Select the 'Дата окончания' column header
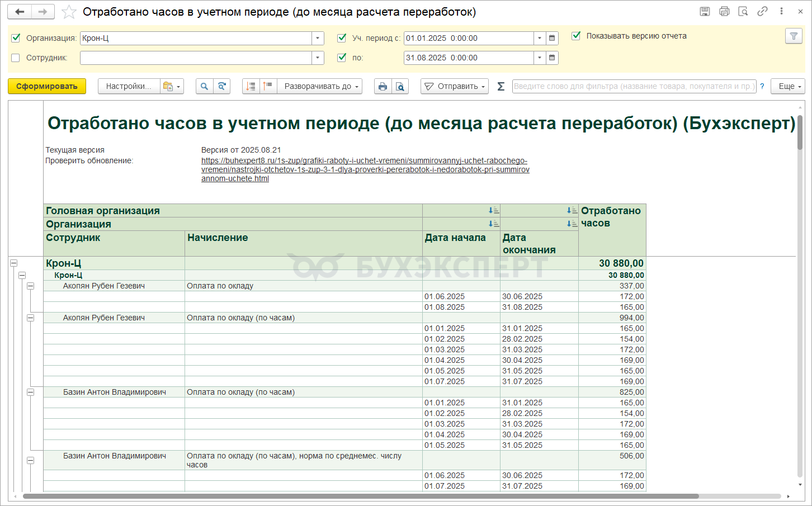 click(x=540, y=244)
